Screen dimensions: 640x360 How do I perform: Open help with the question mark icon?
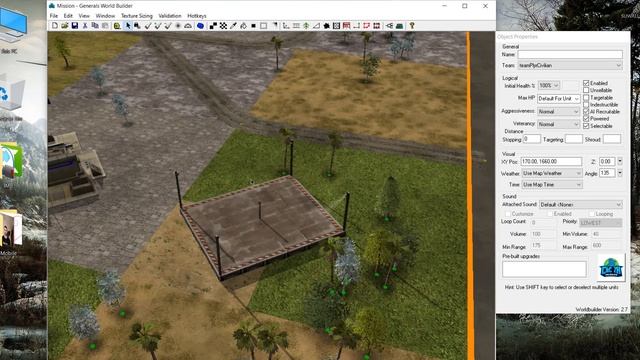(412, 26)
